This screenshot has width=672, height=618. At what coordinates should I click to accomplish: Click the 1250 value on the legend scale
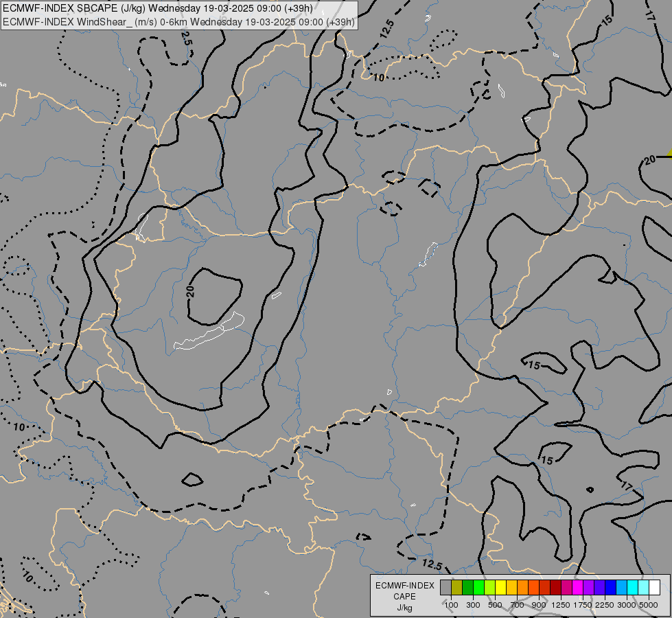coord(561,605)
